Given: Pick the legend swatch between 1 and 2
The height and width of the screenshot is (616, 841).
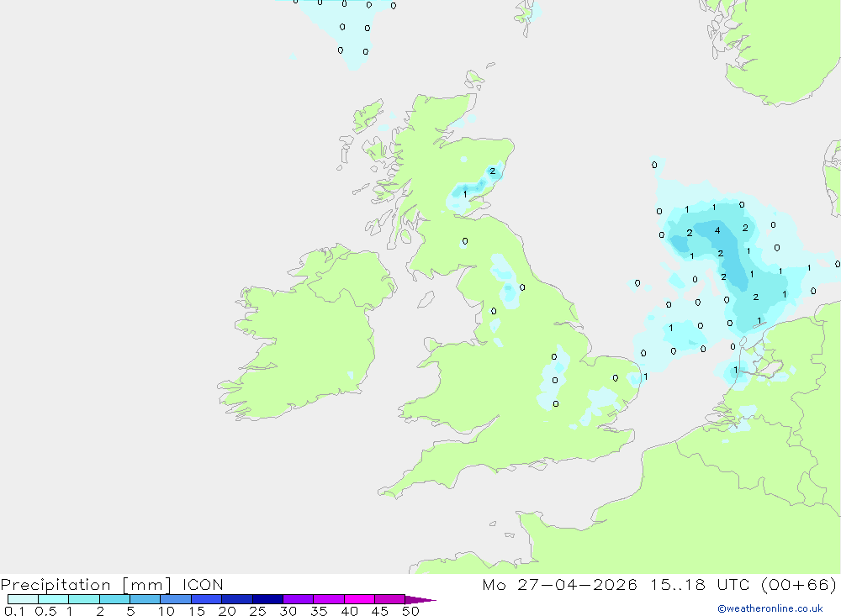Looking at the screenshot, I should point(84,599).
